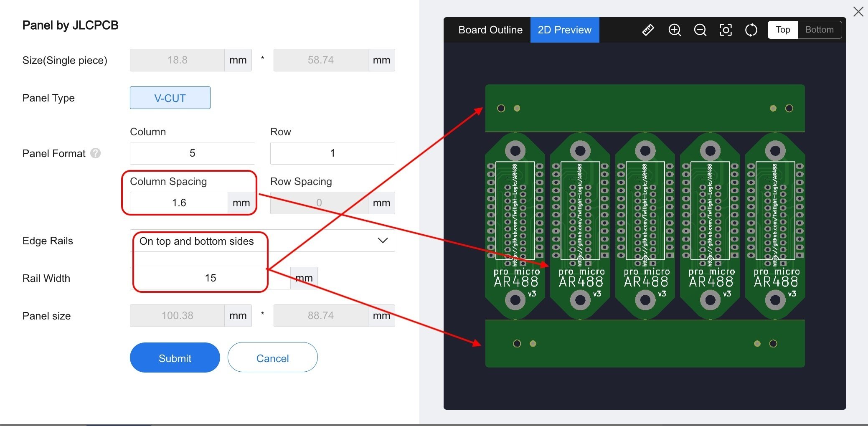The height and width of the screenshot is (426, 868).
Task: Select the 2D Preview tab
Action: tap(565, 30)
